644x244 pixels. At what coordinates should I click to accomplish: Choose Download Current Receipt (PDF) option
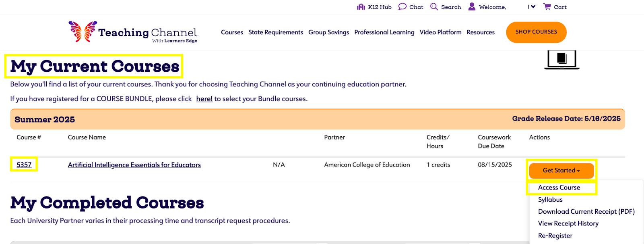[586, 211]
